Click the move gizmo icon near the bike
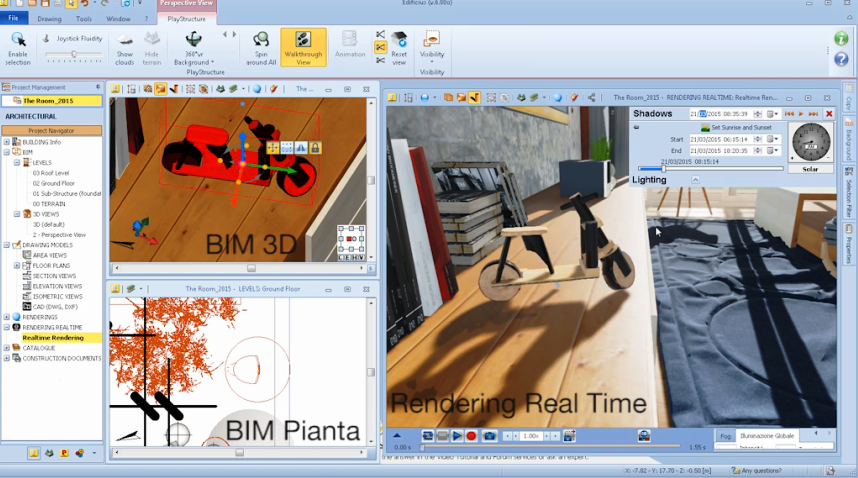This screenshot has width=858, height=478. pyautogui.click(x=273, y=148)
